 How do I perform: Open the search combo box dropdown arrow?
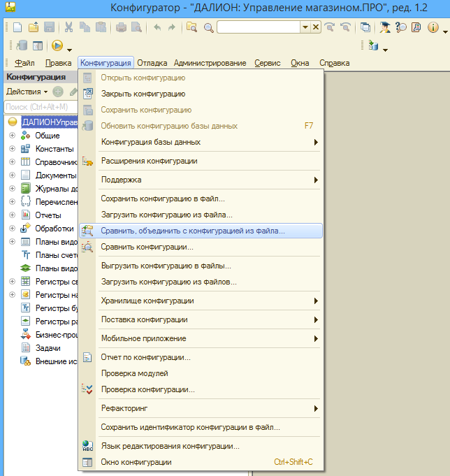(x=305, y=27)
